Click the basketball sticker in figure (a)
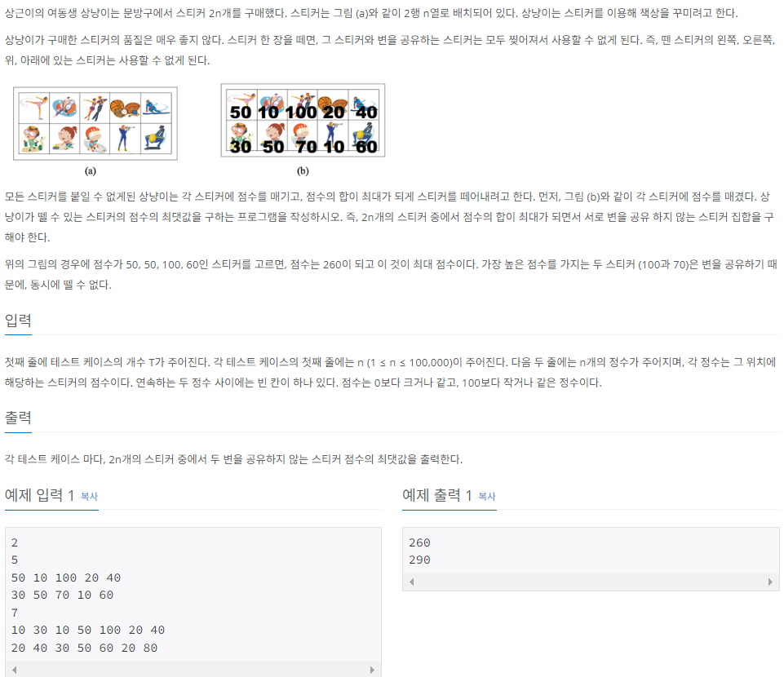Screen dimensions: 784x677 point(125,107)
